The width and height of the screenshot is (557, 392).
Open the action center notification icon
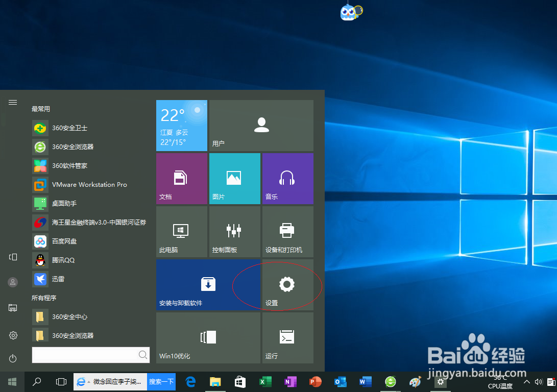pyautogui.click(x=551, y=382)
